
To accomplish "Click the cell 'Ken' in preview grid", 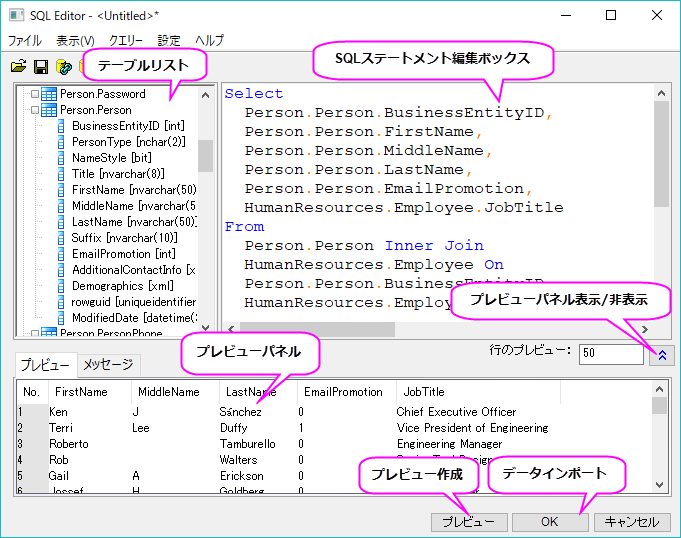I will (x=58, y=412).
